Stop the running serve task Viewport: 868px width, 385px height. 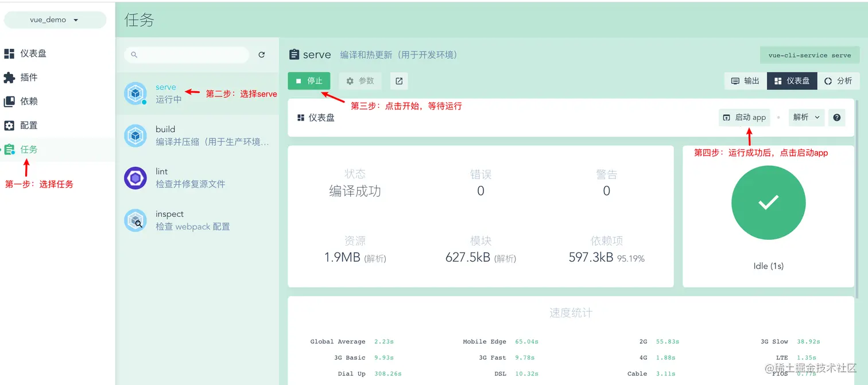(309, 81)
